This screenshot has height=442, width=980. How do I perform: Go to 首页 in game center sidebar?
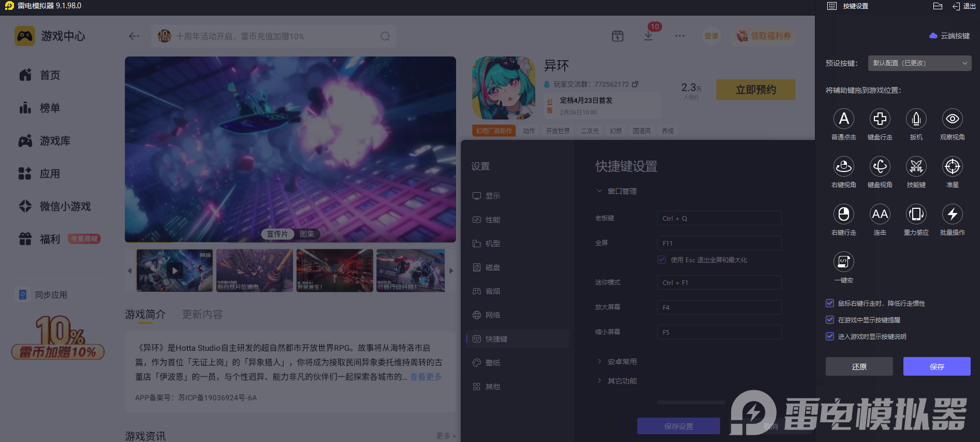[x=39, y=75]
